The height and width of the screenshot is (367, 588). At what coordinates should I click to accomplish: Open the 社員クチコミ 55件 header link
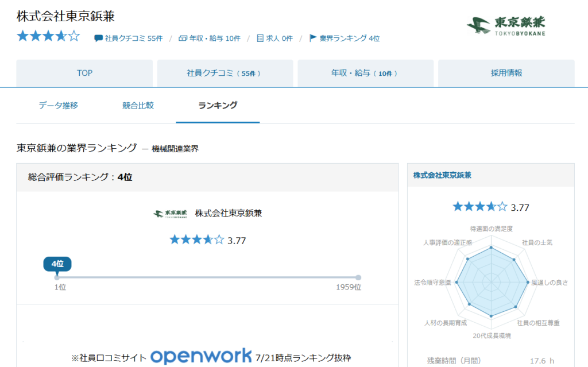click(x=134, y=38)
